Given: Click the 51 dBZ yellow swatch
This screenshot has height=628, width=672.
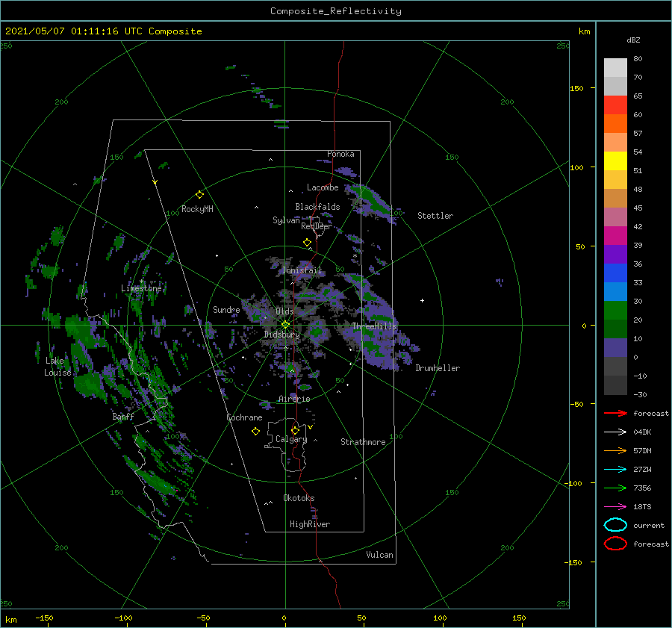Looking at the screenshot, I should click(x=615, y=161).
